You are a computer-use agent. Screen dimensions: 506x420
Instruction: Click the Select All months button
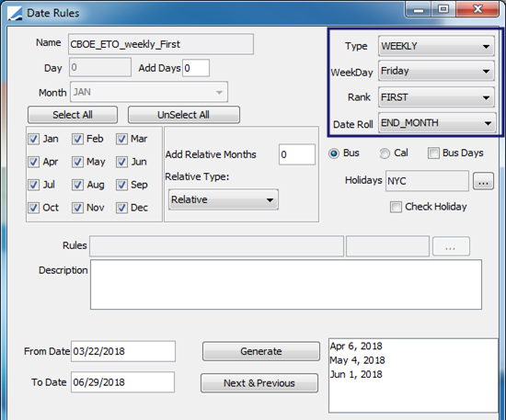(x=73, y=115)
